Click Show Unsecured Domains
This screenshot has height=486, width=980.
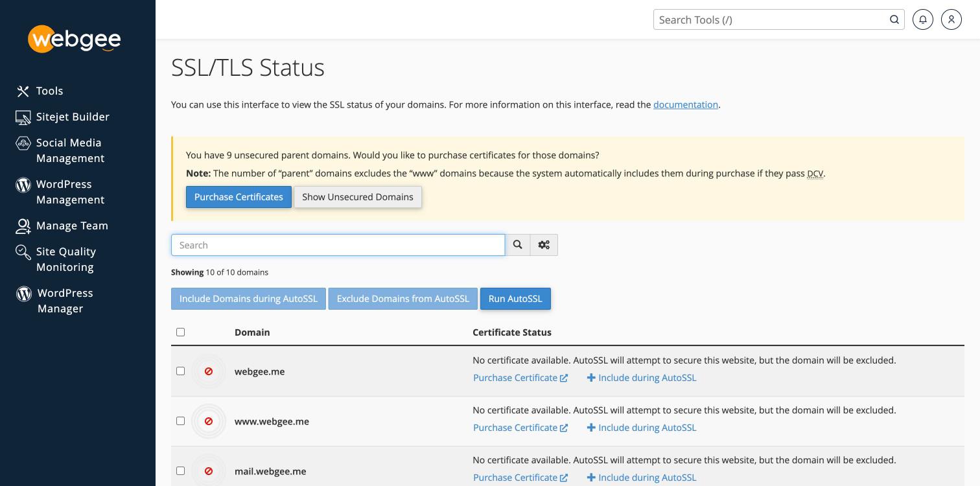coord(358,197)
